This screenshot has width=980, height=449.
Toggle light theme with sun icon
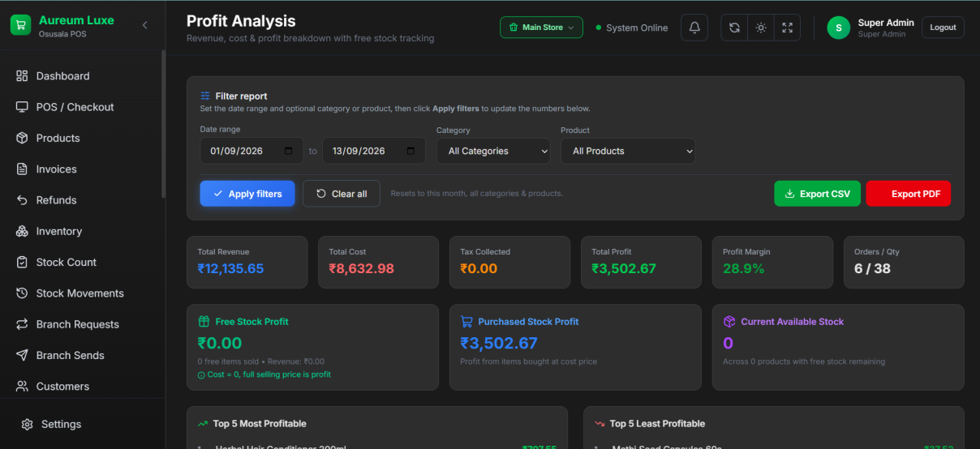pos(761,28)
